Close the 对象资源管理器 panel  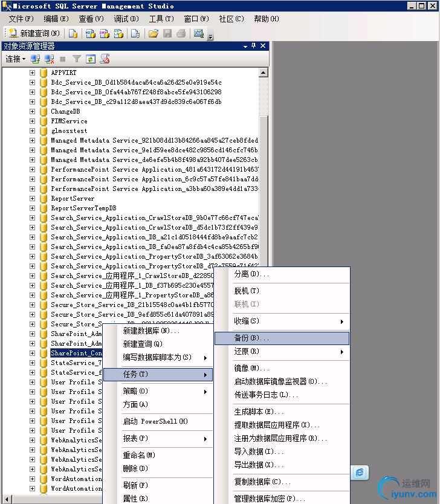263,46
